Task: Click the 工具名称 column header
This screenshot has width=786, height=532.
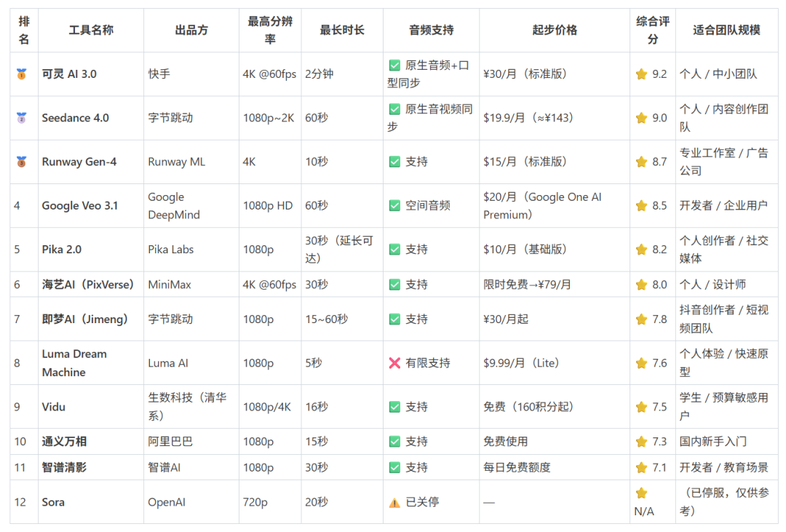Action: [91, 30]
